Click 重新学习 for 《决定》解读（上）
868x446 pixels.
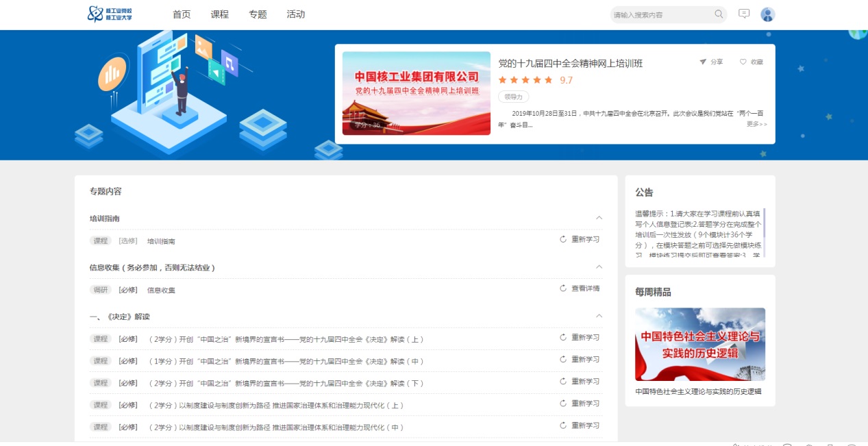[586, 337]
